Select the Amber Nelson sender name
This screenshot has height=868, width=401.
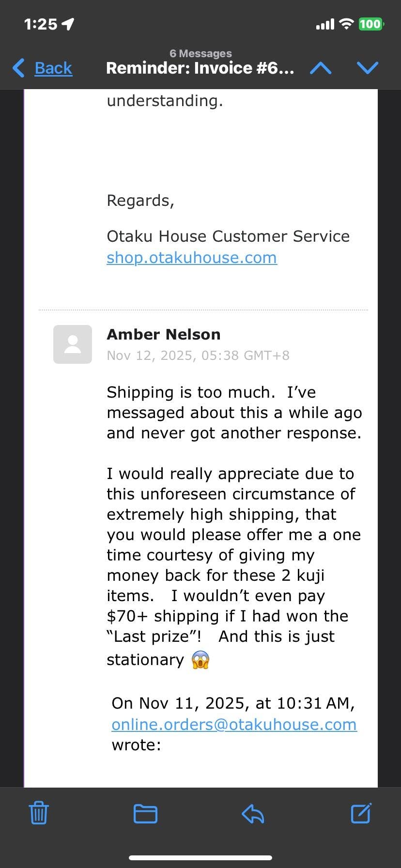point(164,334)
